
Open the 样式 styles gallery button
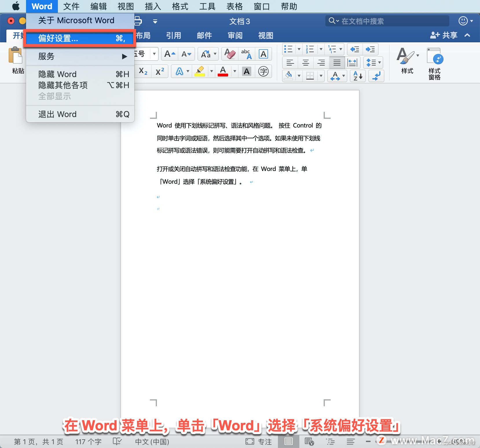coord(407,60)
